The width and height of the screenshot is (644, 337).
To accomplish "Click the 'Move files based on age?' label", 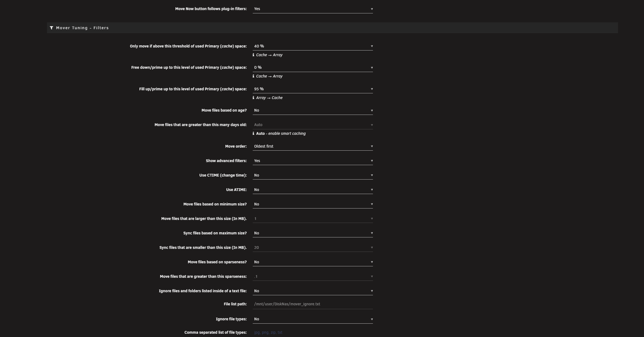I will point(224,110).
